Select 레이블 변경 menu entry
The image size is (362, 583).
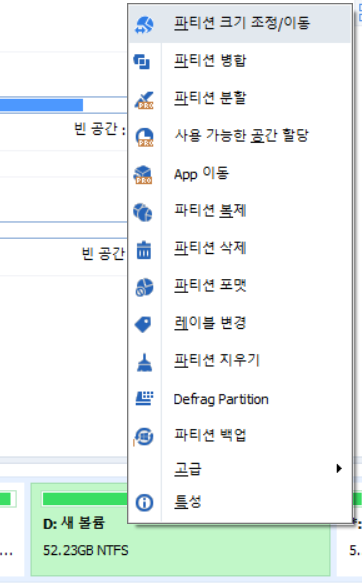point(240,323)
